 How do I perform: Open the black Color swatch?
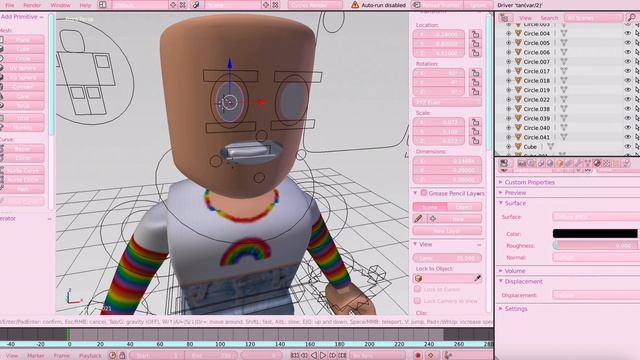tap(595, 233)
